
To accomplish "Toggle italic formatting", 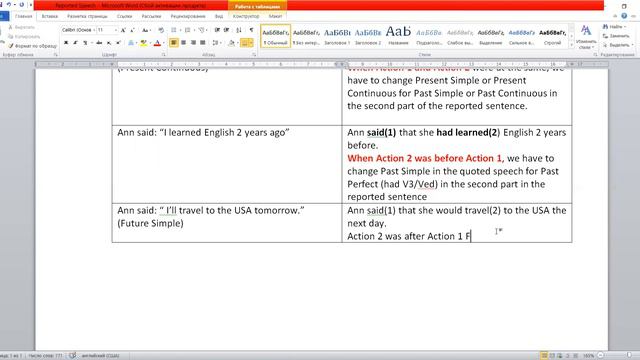I will pyautogui.click(x=75, y=42).
